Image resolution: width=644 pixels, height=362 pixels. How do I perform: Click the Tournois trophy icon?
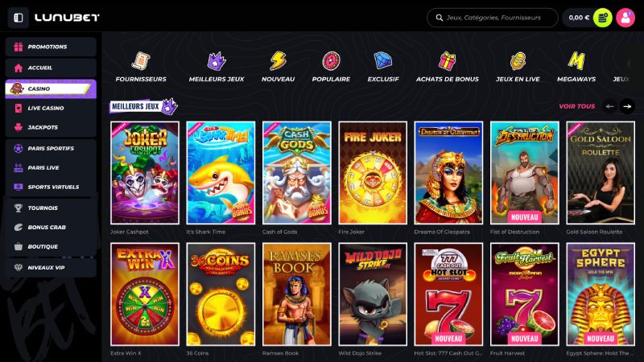(x=18, y=208)
